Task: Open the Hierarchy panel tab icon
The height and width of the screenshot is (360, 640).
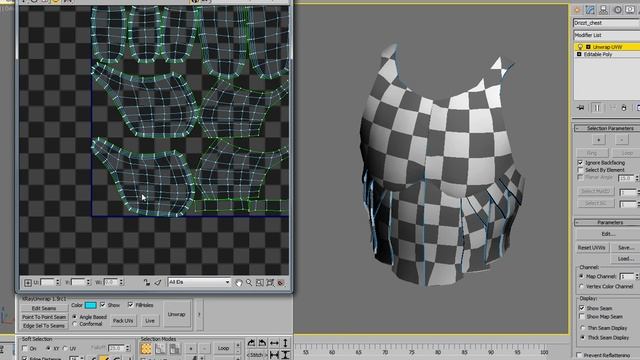Action: 604,10
